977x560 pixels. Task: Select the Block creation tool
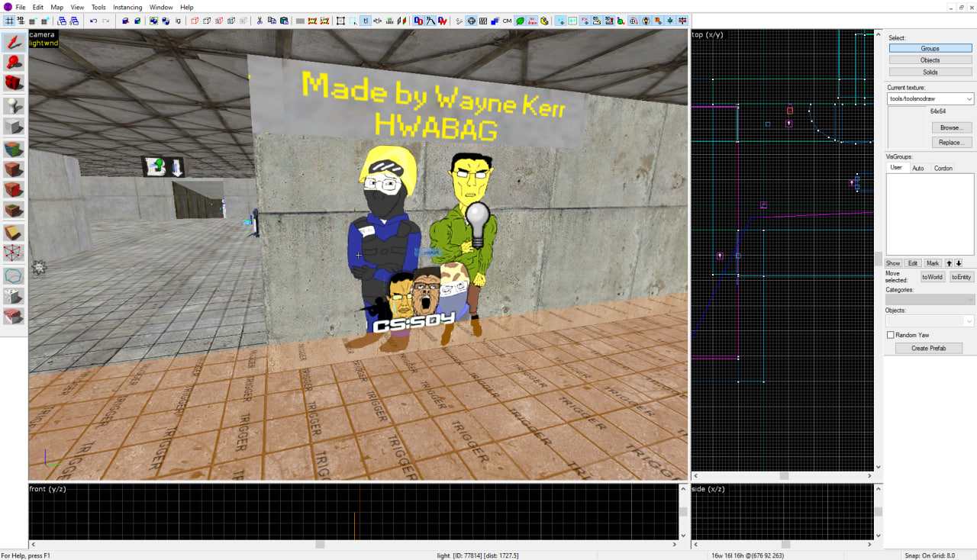click(x=14, y=127)
